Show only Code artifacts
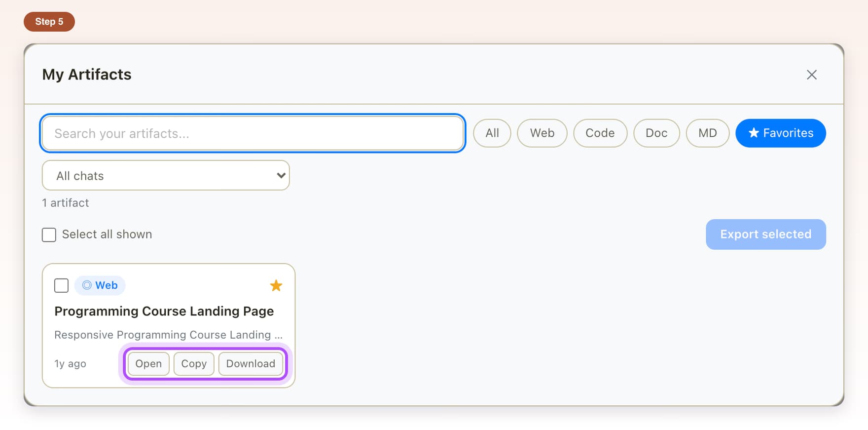Viewport: 868px width, 430px height. [600, 133]
